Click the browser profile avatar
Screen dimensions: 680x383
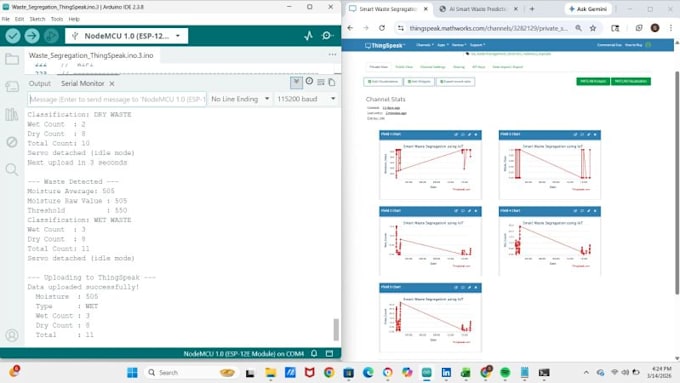[655, 28]
